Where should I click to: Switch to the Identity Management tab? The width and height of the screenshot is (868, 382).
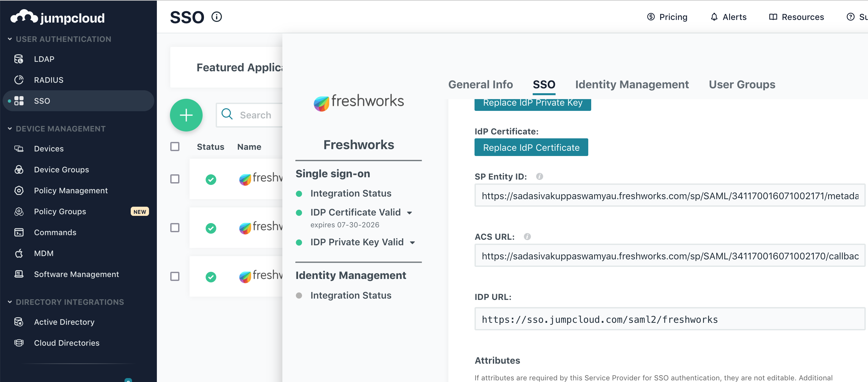pyautogui.click(x=631, y=84)
